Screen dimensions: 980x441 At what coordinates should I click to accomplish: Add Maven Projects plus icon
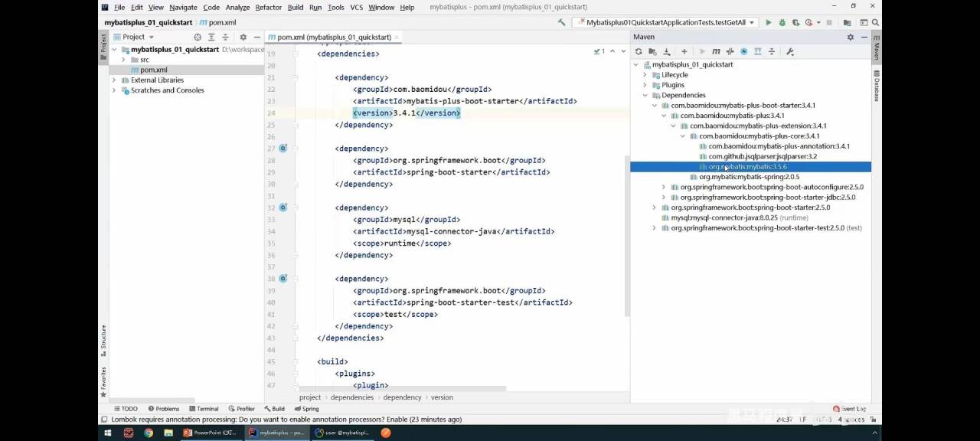(x=684, y=51)
